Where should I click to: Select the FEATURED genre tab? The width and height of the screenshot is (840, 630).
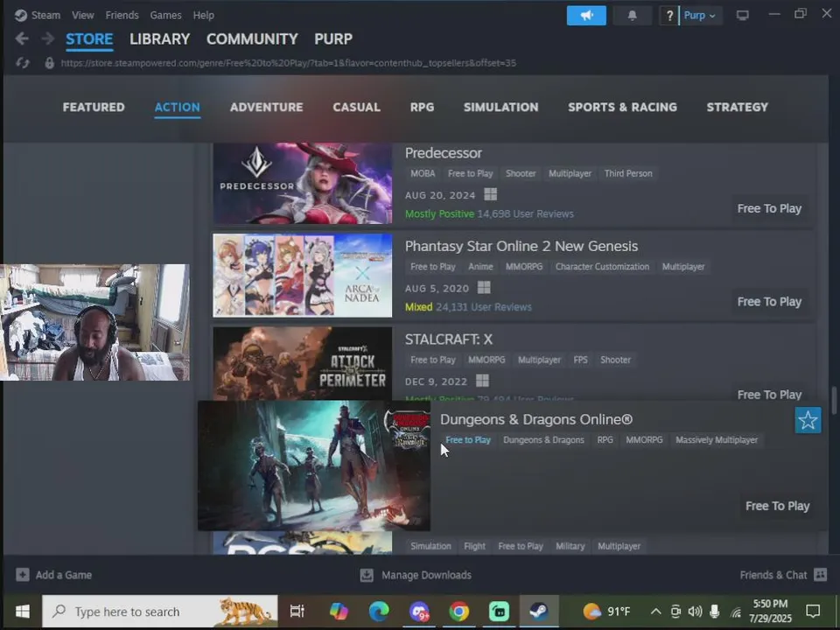(x=94, y=107)
